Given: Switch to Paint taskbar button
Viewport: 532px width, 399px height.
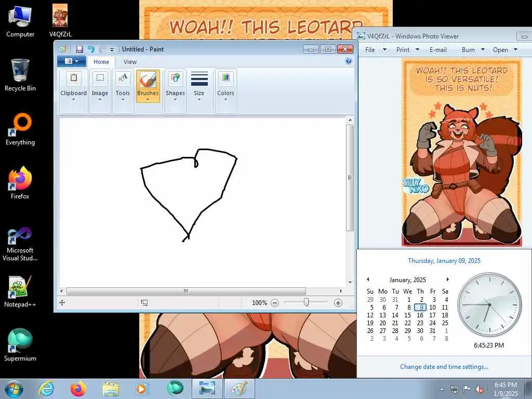Looking at the screenshot, I should (x=240, y=389).
